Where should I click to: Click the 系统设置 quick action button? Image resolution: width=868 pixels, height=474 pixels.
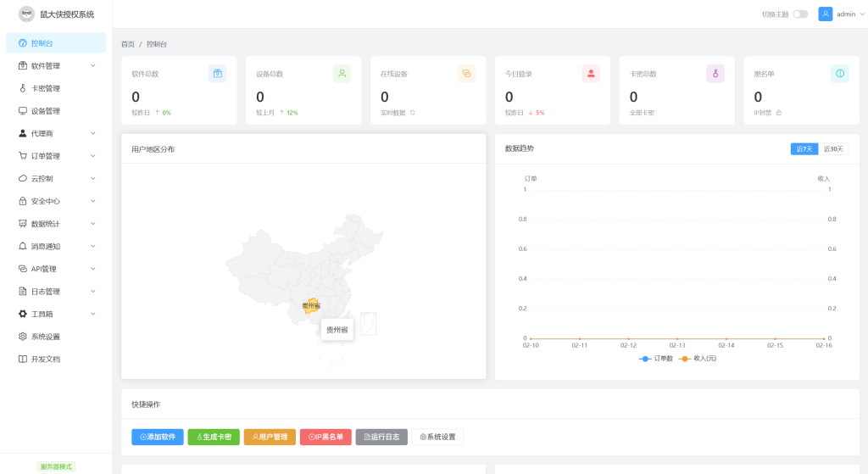click(x=437, y=437)
